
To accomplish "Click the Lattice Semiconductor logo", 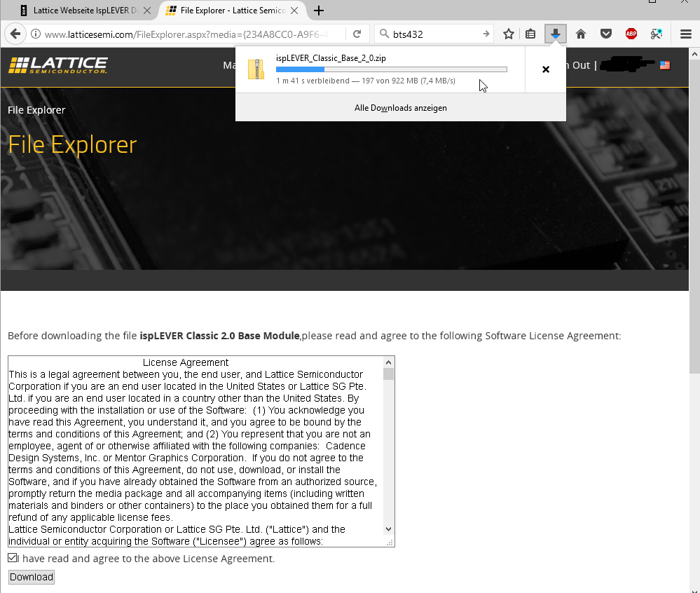I will coord(58,65).
